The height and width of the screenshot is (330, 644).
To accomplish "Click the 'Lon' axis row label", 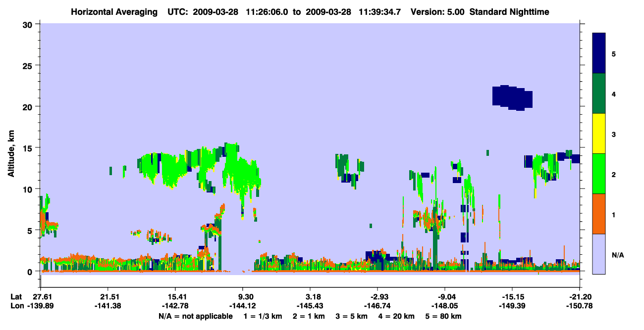I will [17, 306].
